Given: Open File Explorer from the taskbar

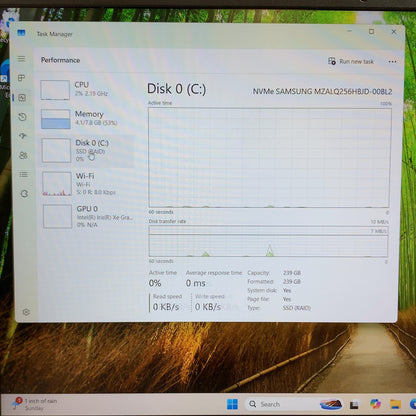Looking at the screenshot, I should (395, 404).
